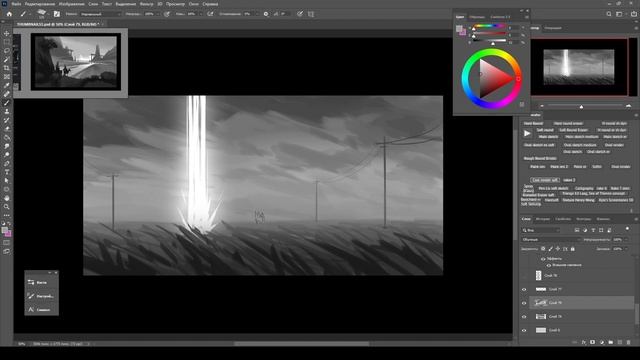The height and width of the screenshot is (360, 640).
Task: Open Символ panel button
Action: pyautogui.click(x=41, y=310)
